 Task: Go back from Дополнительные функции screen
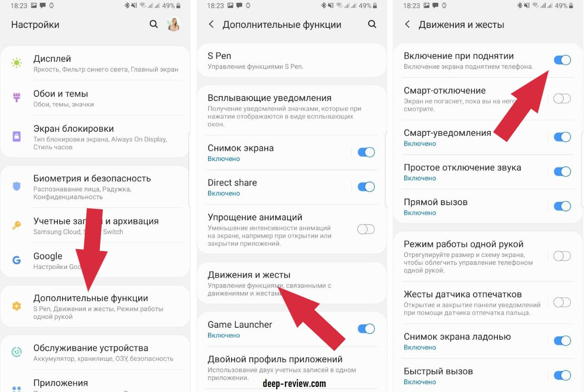(x=211, y=24)
